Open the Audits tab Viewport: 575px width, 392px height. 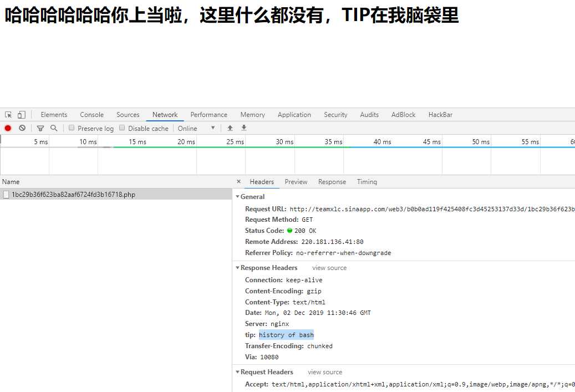click(369, 115)
